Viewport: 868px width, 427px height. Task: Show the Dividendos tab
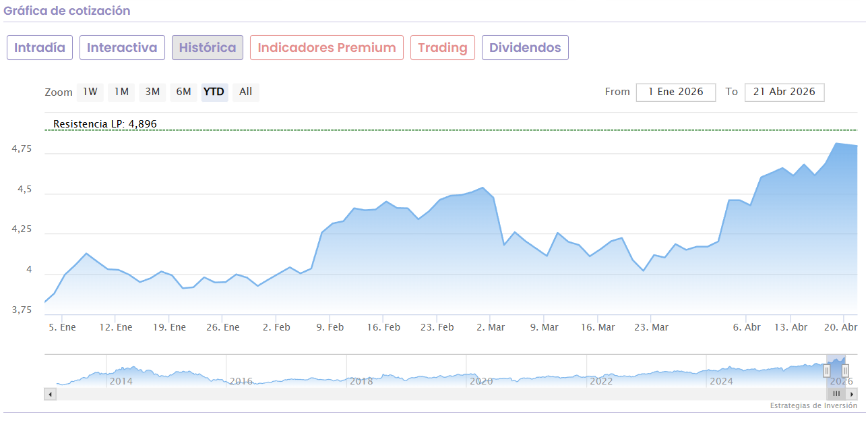click(x=525, y=48)
